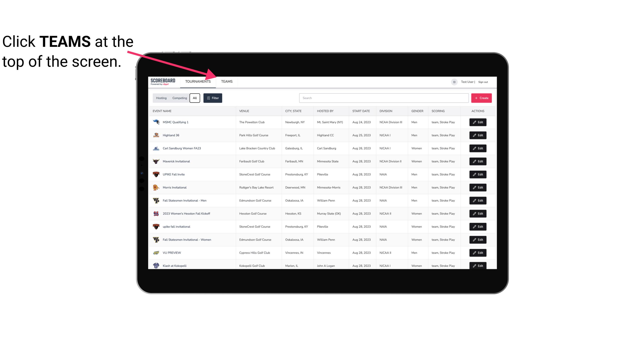
Task: Click Sign out link
Action: pos(483,81)
